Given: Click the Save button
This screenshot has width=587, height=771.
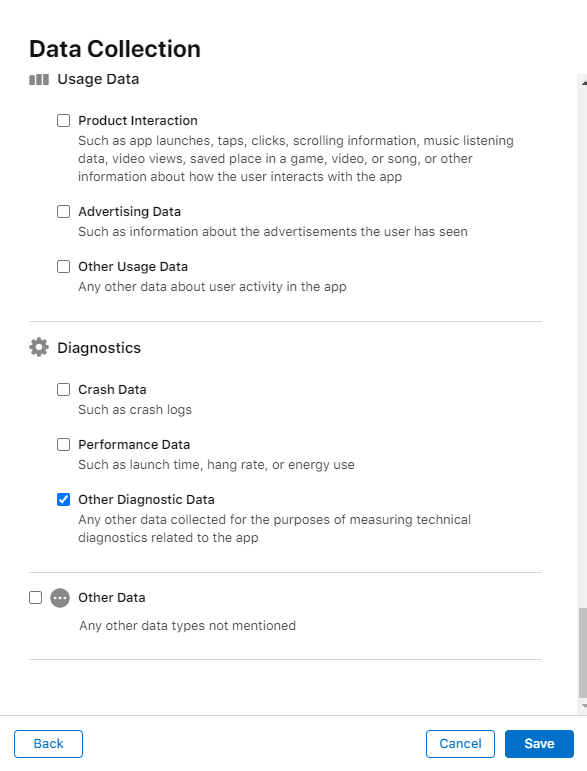Looking at the screenshot, I should pyautogui.click(x=539, y=743).
